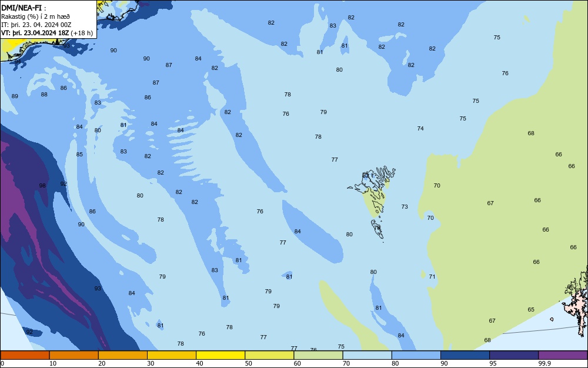Click the legend tick label "50"
This screenshot has height=368, width=588.
[248, 363]
